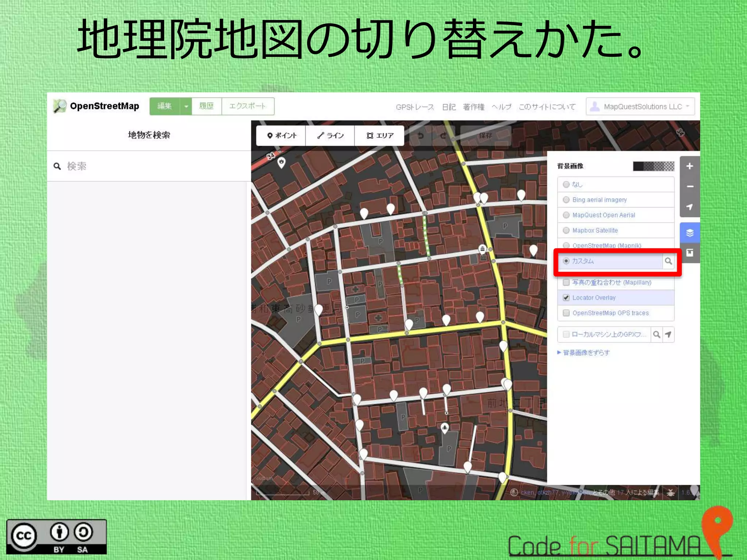
Task: Open the 履歴 history tab
Action: (x=206, y=106)
